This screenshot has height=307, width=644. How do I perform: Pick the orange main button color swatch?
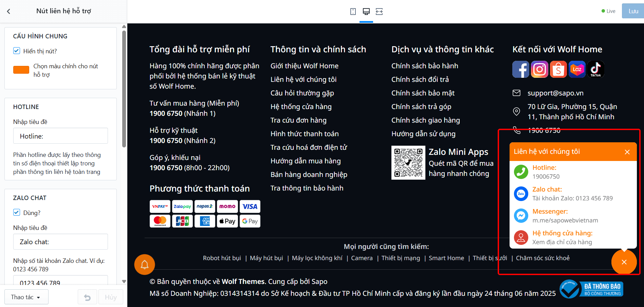21,70
